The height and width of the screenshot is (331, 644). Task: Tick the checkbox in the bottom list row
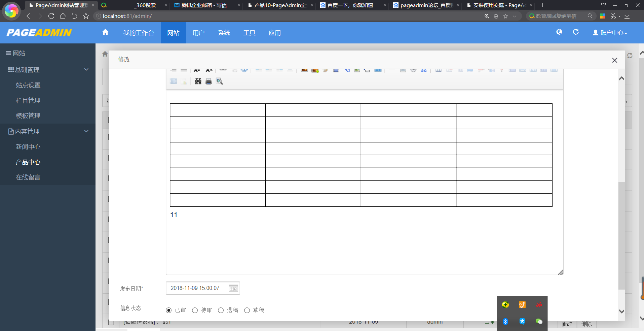[111, 323]
